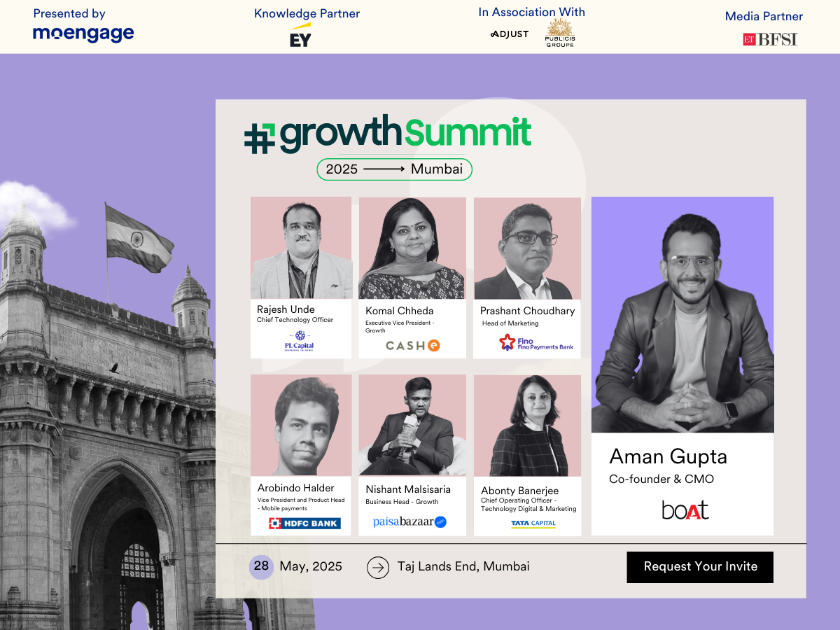Screen dimensions: 840x630
Task: Click the growthSummit hashtag title logo
Action: (x=388, y=134)
